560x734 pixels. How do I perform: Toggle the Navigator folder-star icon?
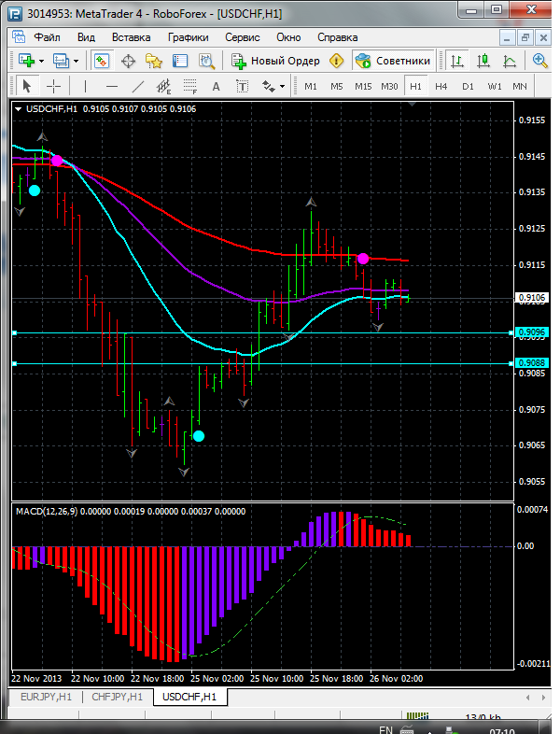click(154, 61)
